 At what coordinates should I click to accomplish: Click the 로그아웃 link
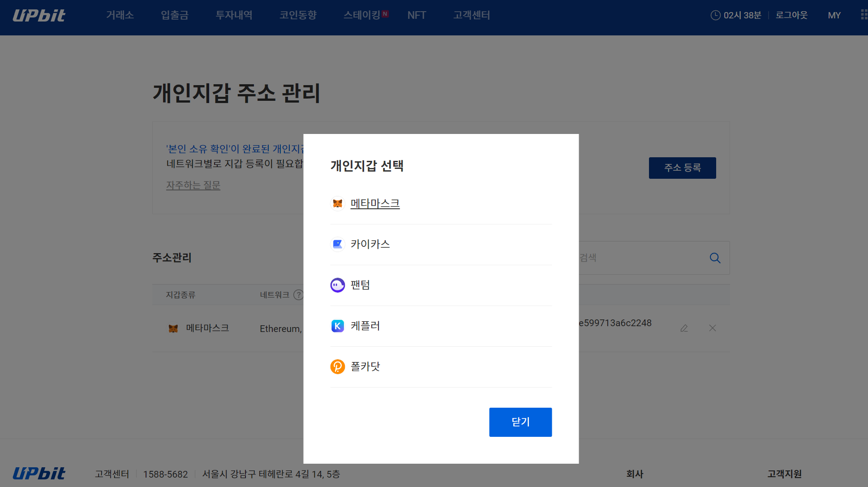point(791,15)
